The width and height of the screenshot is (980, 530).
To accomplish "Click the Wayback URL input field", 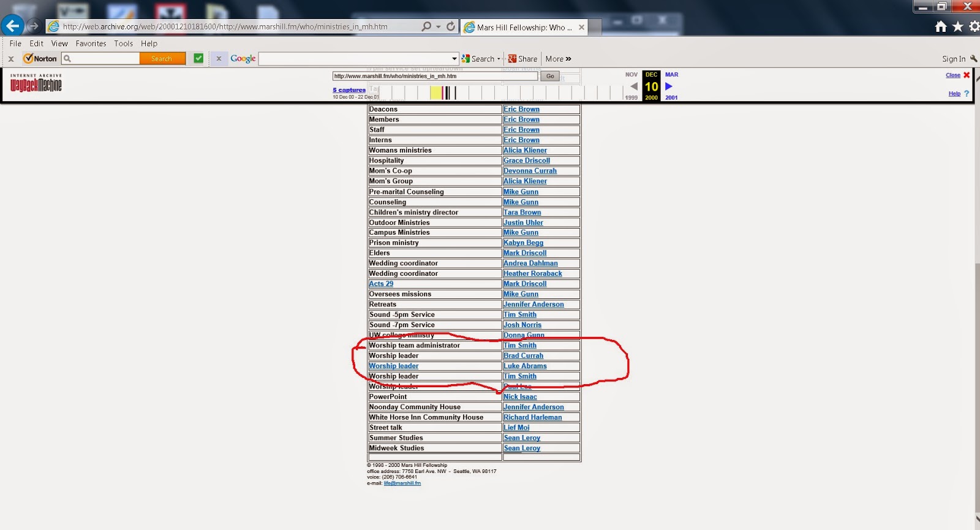I will pos(435,76).
